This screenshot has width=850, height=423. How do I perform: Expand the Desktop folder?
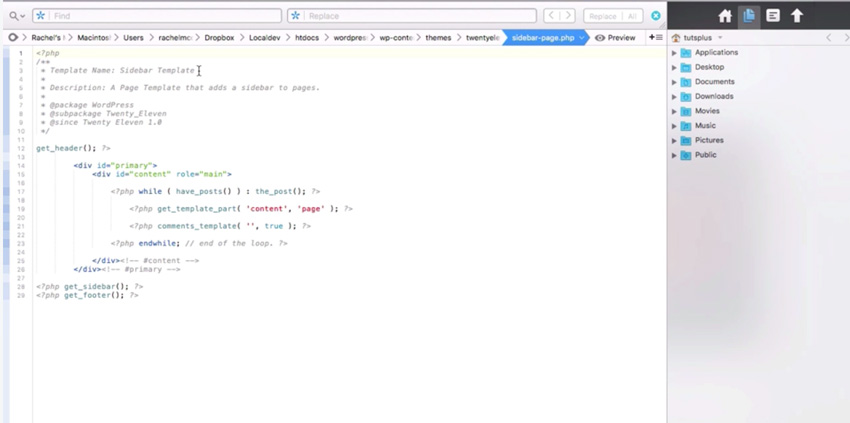pyautogui.click(x=674, y=67)
